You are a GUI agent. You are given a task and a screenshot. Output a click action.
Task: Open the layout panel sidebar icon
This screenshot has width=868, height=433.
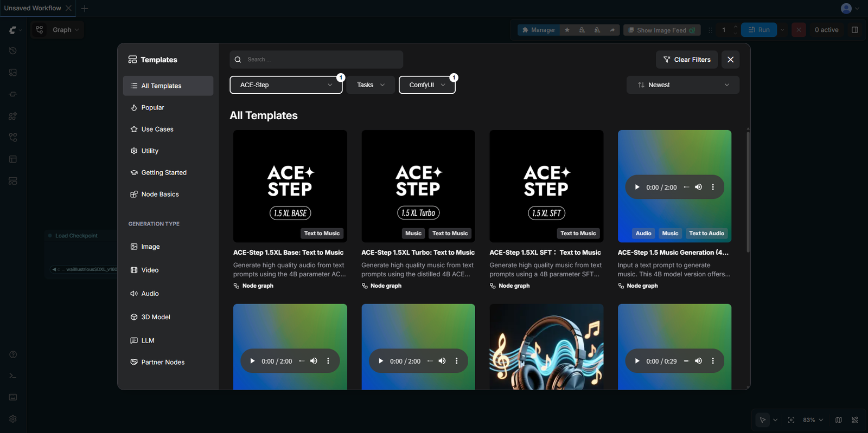click(x=13, y=159)
